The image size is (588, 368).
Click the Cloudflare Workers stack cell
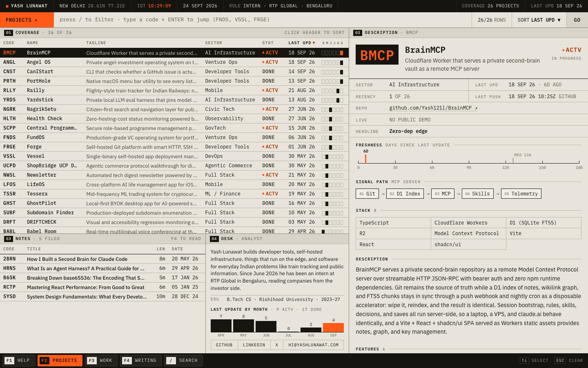coord(468,223)
